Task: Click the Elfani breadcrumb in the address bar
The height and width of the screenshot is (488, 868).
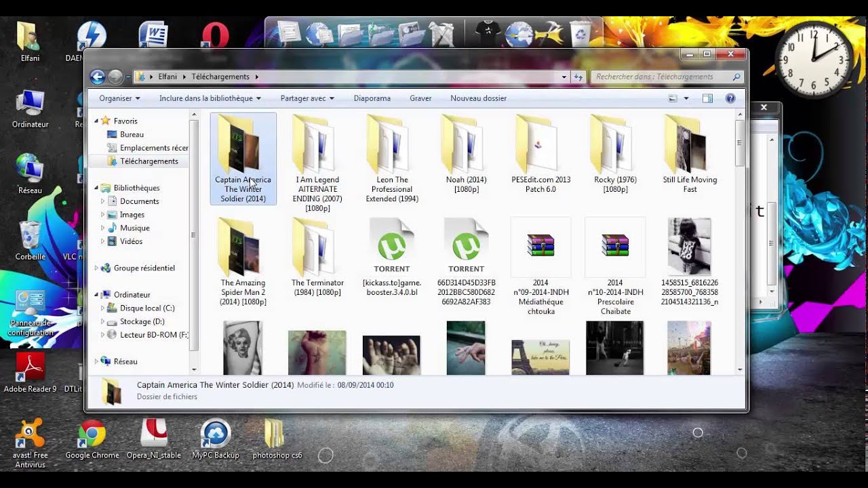Action: (x=167, y=77)
